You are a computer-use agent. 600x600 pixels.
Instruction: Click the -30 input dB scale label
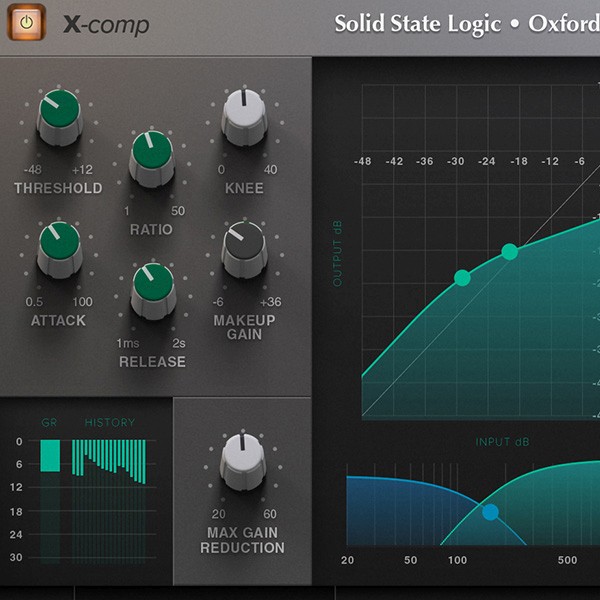coord(455,161)
